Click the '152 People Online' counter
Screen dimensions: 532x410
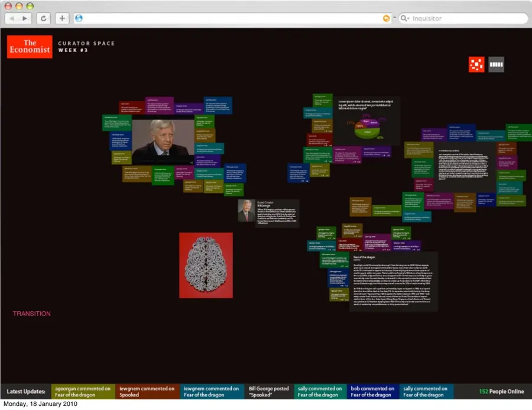click(x=501, y=391)
